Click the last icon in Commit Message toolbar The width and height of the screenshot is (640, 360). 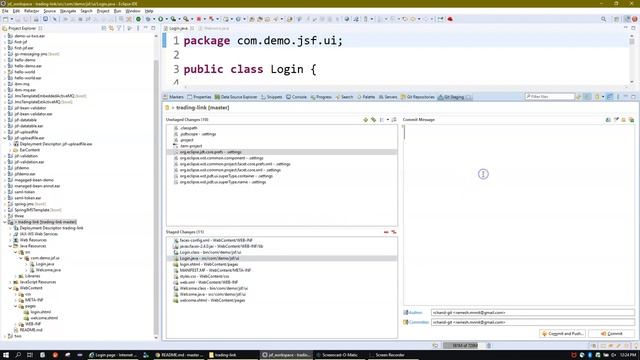631,120
